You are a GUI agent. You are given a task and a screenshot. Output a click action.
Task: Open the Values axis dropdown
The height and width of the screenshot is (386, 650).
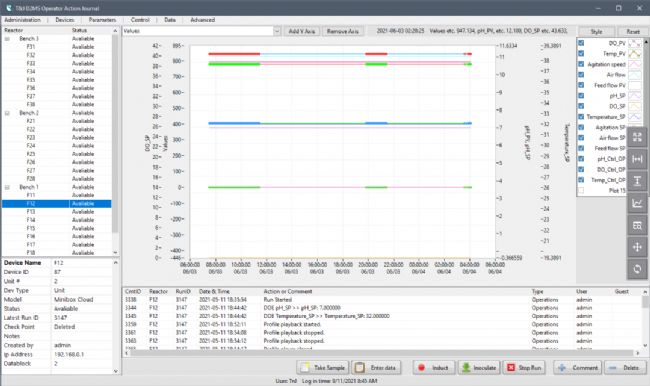tap(277, 31)
